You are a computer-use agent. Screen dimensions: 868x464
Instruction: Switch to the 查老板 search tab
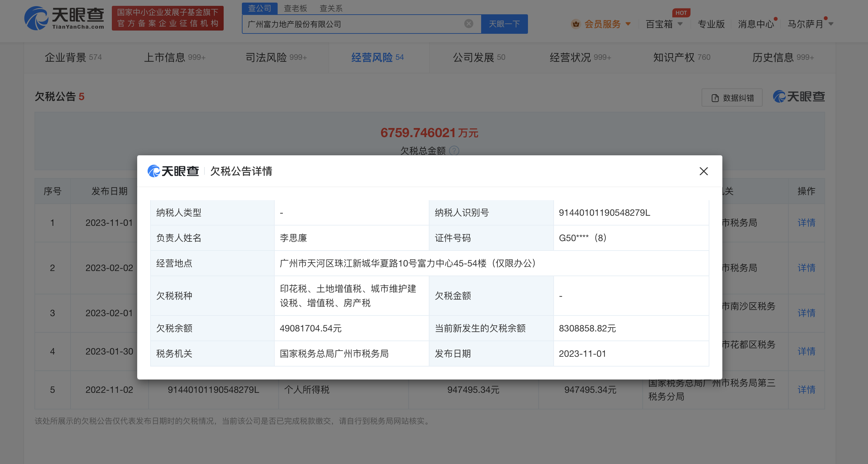295,8
